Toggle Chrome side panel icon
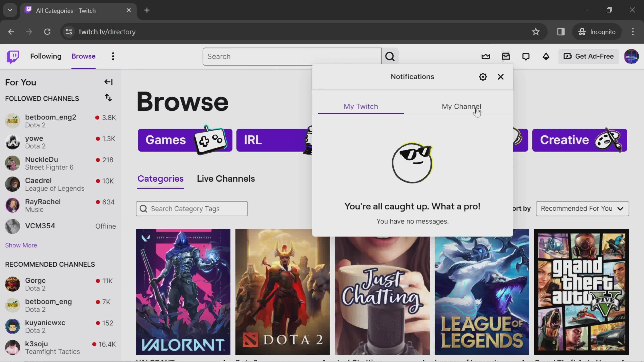The width and height of the screenshot is (644, 362). 561,32
